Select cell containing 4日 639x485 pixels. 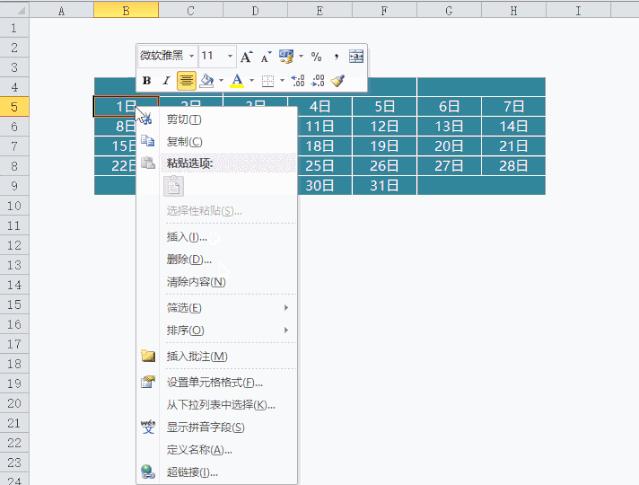[x=320, y=106]
